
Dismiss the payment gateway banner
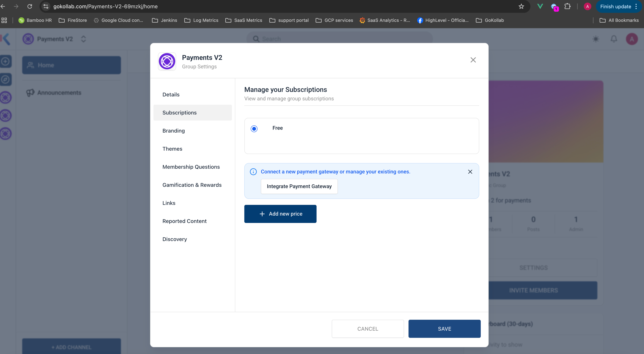(x=470, y=172)
